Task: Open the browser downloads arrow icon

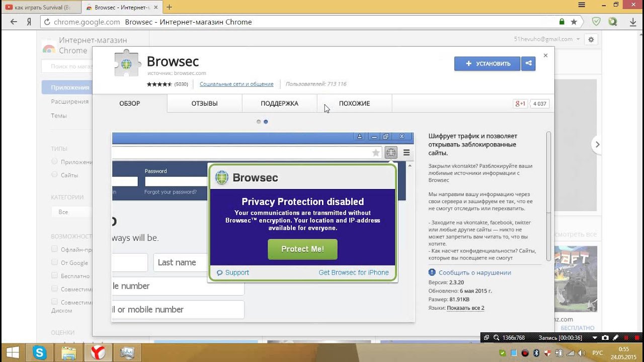Action: click(x=633, y=22)
